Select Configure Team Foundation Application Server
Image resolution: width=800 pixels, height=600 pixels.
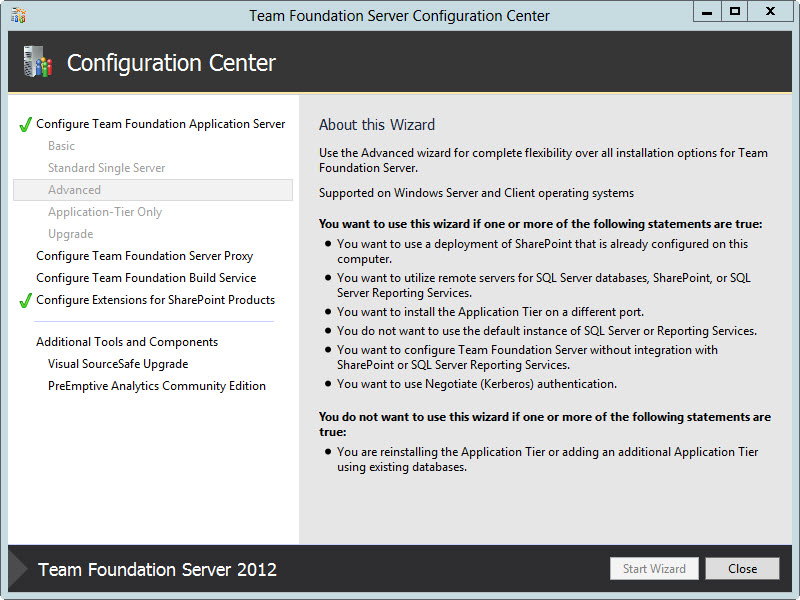160,123
